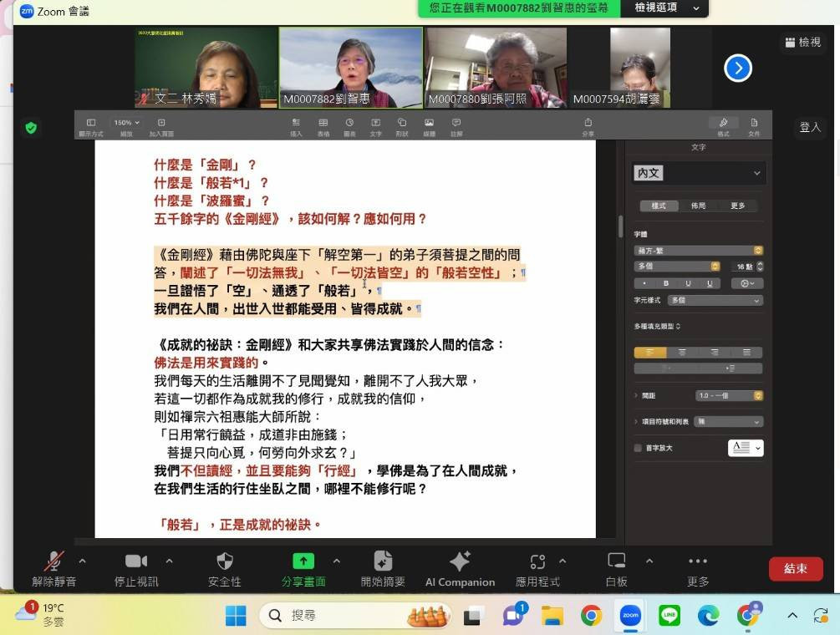Launch AI Companion from the Zoom toolbar
The width and height of the screenshot is (840, 635).
[x=459, y=567]
